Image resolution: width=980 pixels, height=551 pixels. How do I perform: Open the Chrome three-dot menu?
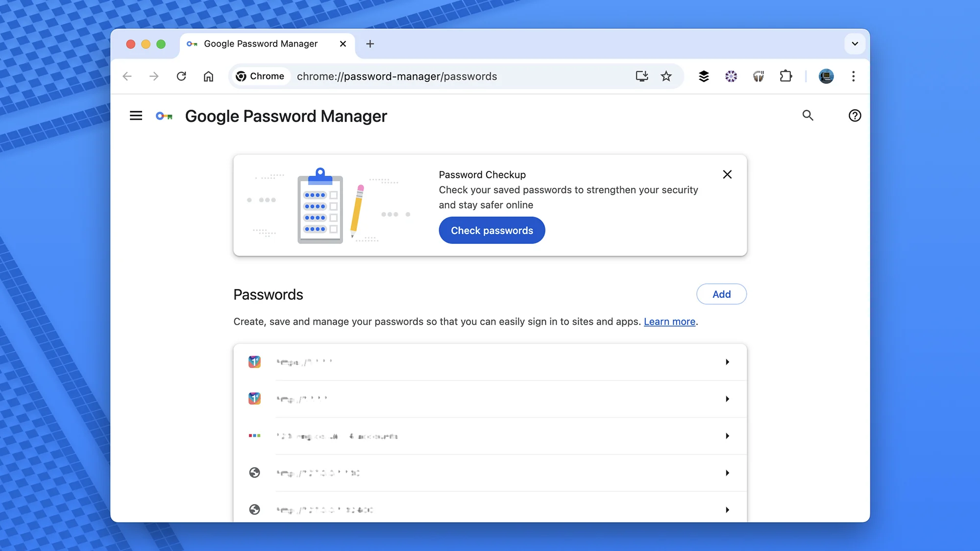(x=854, y=76)
